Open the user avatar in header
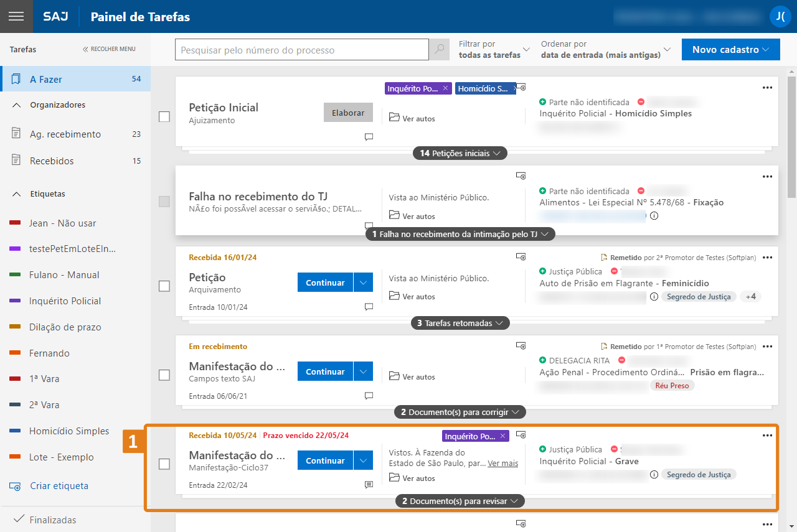This screenshot has height=532, width=797. [x=780, y=16]
